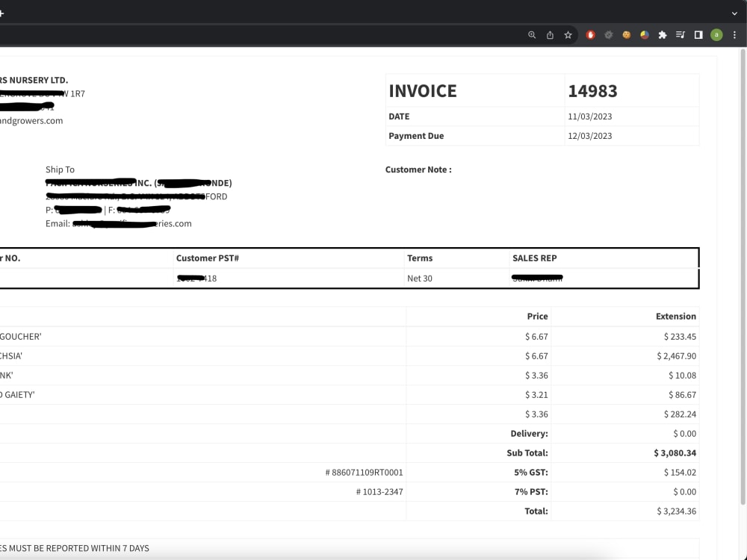Viewport: 747px width, 560px height.
Task: Open the green profile avatar
Action: [716, 35]
